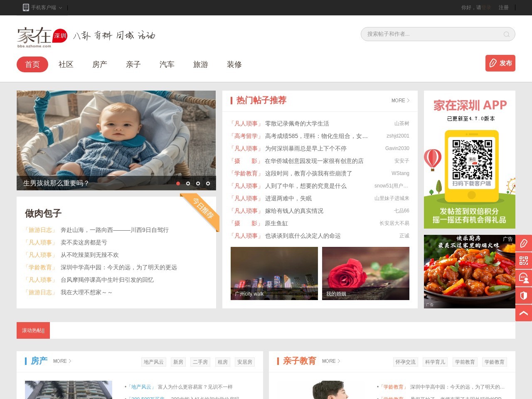Open the QR code sidebar icon
This screenshot has width=532, height=399.
coord(524,261)
